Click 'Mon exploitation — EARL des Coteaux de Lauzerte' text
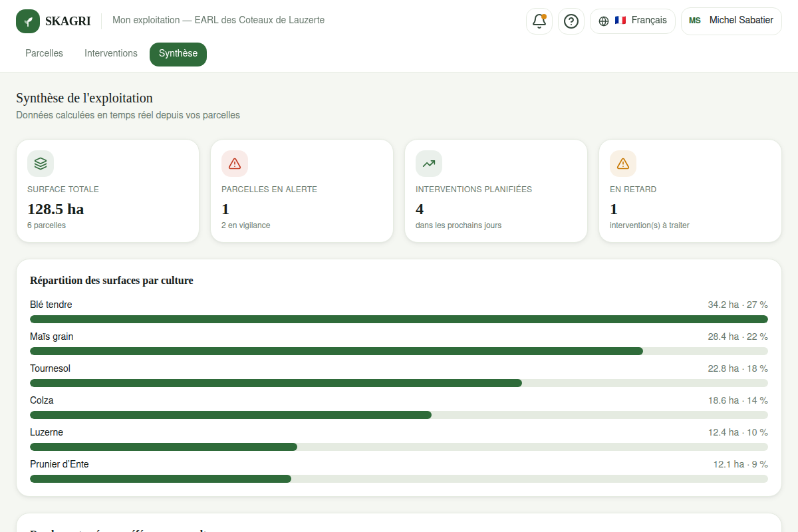 (219, 20)
